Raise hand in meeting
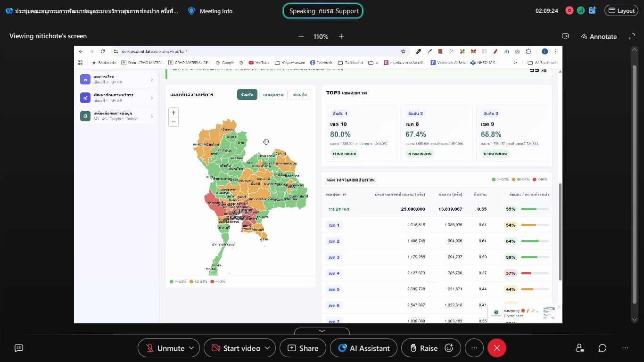This screenshot has height=362, width=644. 423,348
